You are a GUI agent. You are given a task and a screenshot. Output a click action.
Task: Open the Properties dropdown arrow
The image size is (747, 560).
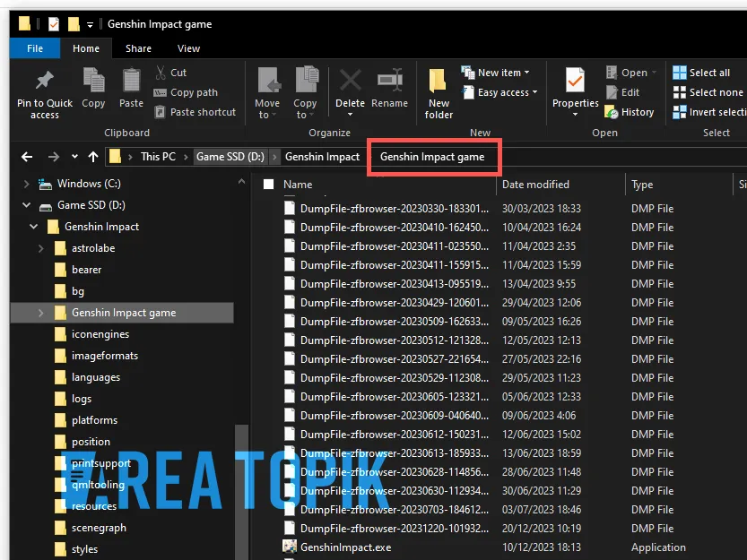[x=575, y=115]
